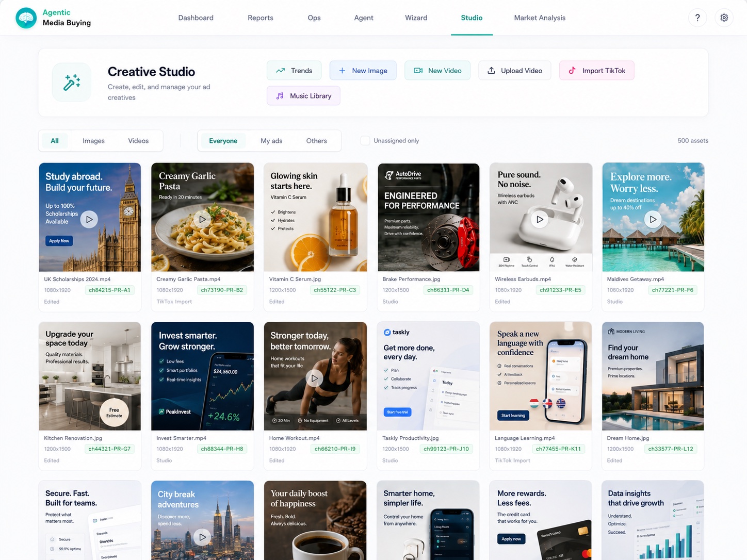Open the Invest Smarter thumbnail
This screenshot has width=747, height=560.
coord(202,376)
